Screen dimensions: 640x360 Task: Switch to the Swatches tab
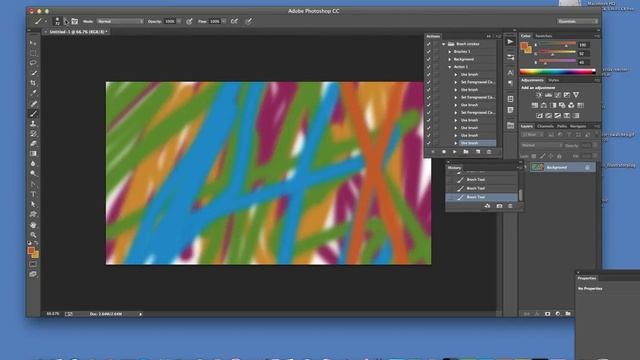pyautogui.click(x=543, y=36)
